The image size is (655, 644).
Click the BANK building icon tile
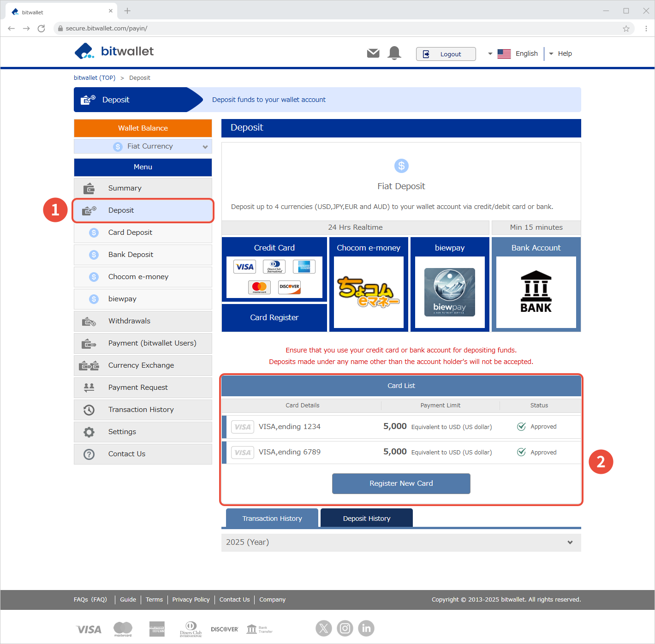pyautogui.click(x=536, y=292)
